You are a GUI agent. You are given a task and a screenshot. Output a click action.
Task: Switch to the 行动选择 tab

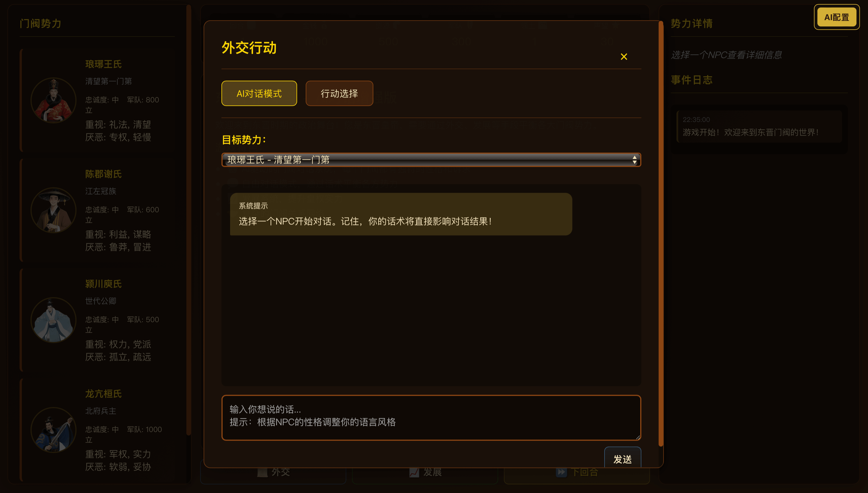(339, 93)
